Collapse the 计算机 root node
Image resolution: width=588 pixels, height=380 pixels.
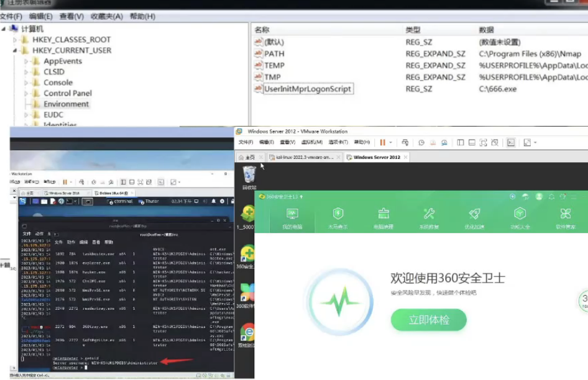3,29
